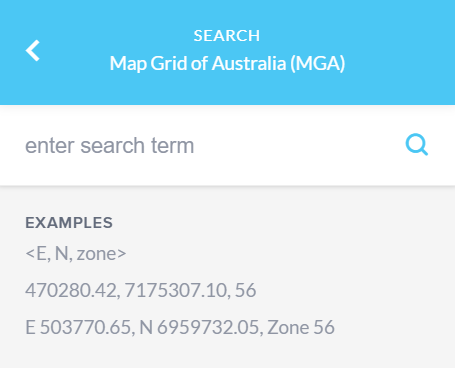Choose example 'E 503770.65, N 6959732.05, Zone 56'
Image resolution: width=455 pixels, height=368 pixels.
pyautogui.click(x=180, y=327)
